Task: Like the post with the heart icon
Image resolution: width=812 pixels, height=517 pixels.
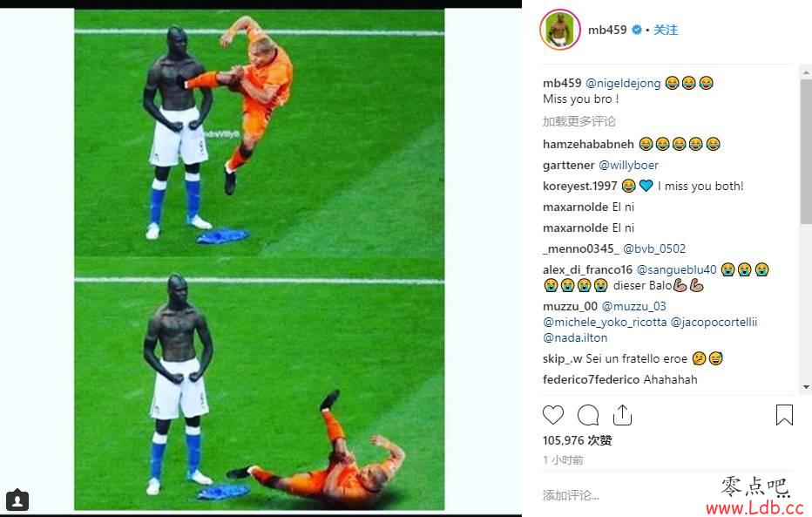Action: 553,416
